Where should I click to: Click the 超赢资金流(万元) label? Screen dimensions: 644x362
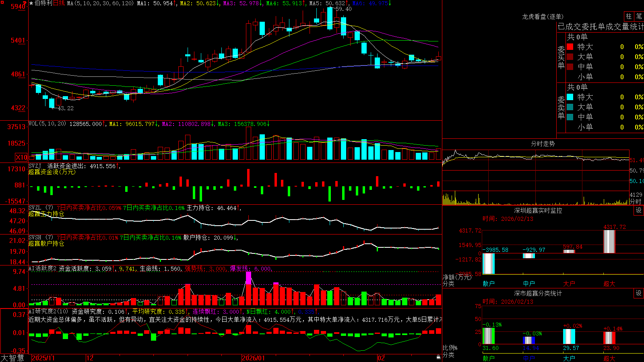(x=52, y=172)
